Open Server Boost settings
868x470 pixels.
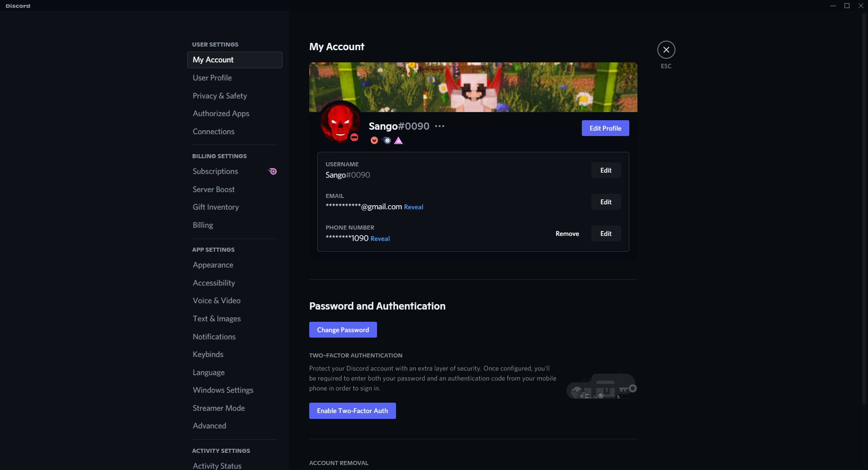[x=235, y=189]
